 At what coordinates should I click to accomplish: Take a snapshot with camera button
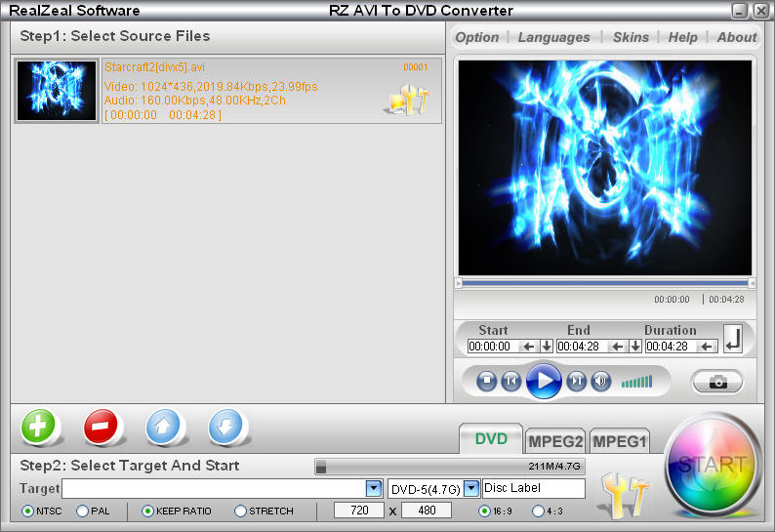[x=717, y=382]
